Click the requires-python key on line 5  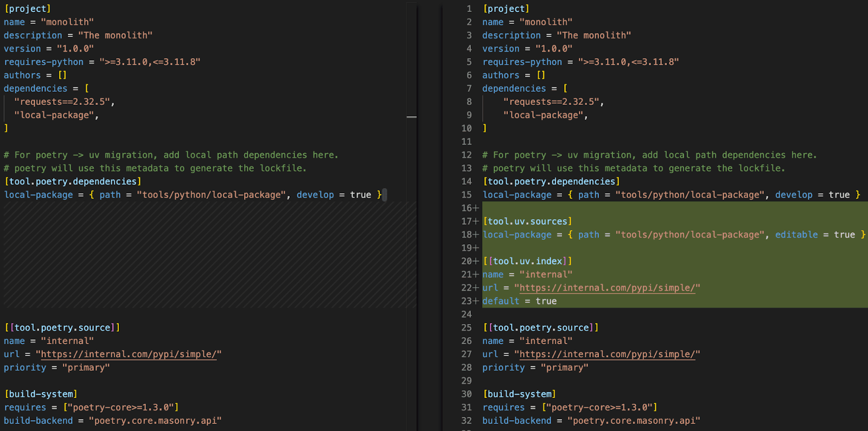click(x=522, y=62)
